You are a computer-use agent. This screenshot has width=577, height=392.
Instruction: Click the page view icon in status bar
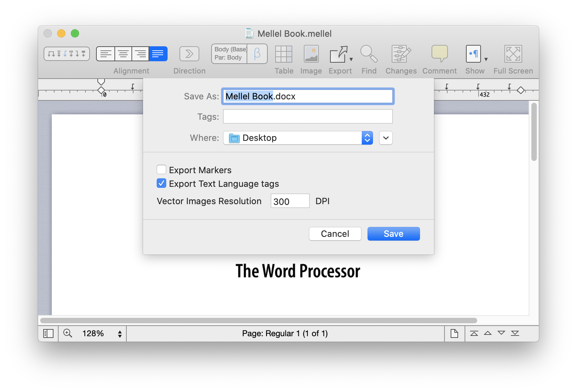click(x=454, y=333)
